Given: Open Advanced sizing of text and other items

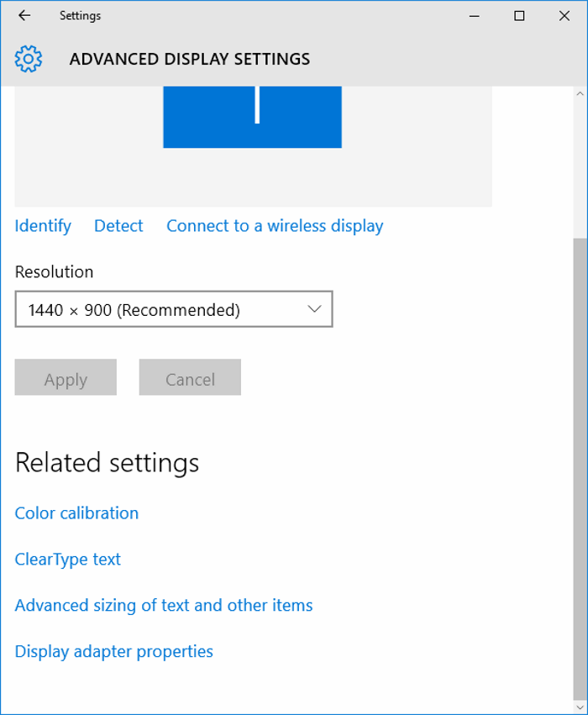Looking at the screenshot, I should tap(164, 606).
